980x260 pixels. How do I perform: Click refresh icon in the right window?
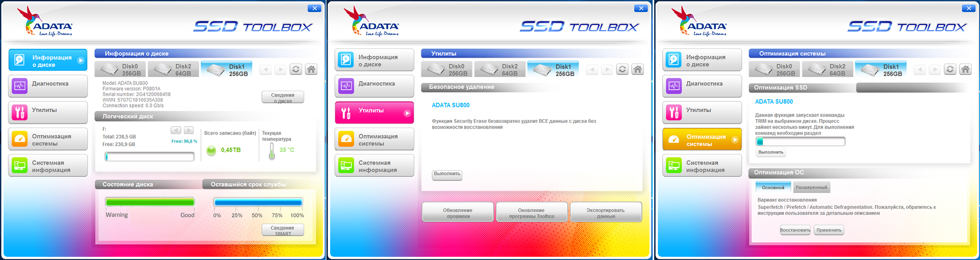click(x=950, y=69)
